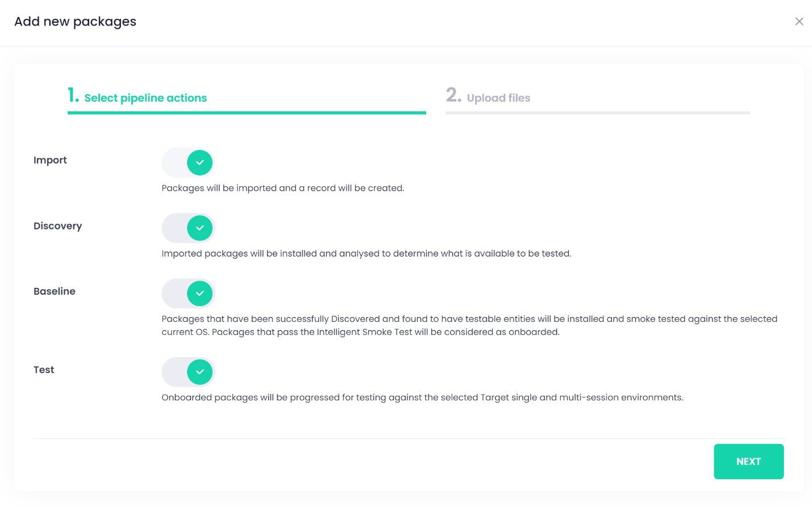Switch off the Baseline toggle
This screenshot has width=812, height=507.
point(188,294)
